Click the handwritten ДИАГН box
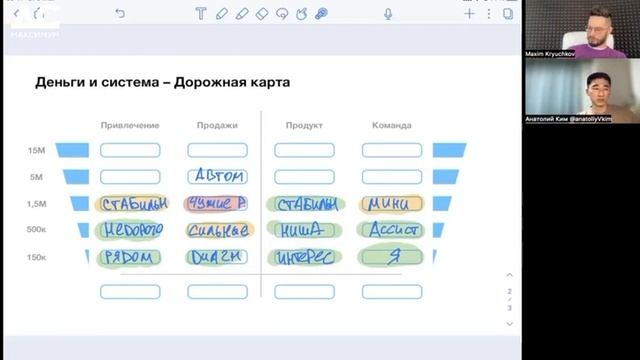The height and width of the screenshot is (360, 640). pyautogui.click(x=217, y=257)
